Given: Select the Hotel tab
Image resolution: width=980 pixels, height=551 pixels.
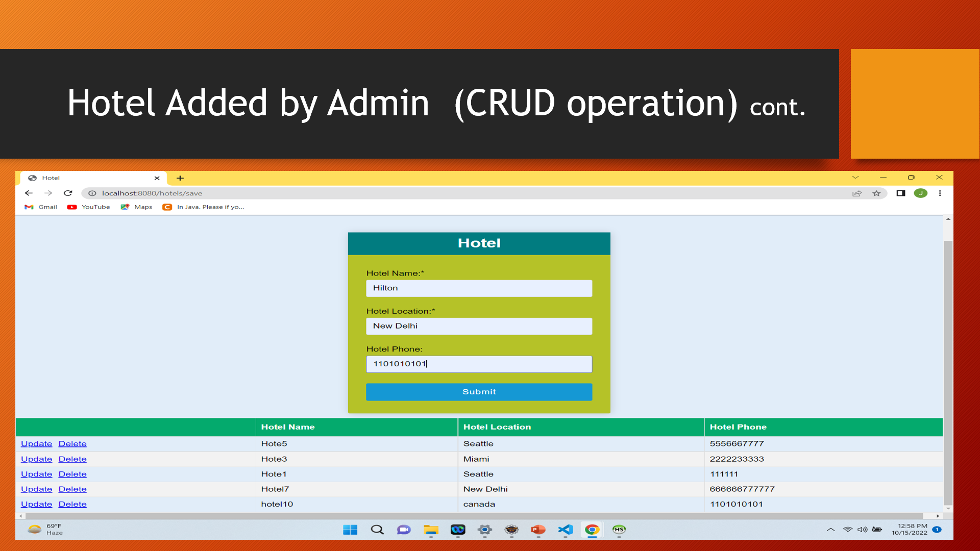Looking at the screenshot, I should pyautogui.click(x=93, y=178).
